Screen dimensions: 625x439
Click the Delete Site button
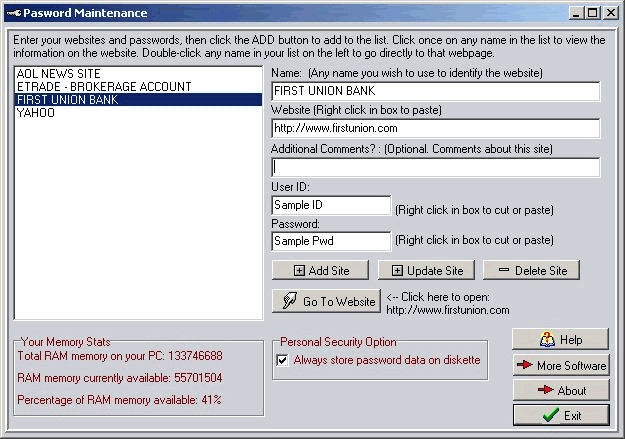pos(531,270)
